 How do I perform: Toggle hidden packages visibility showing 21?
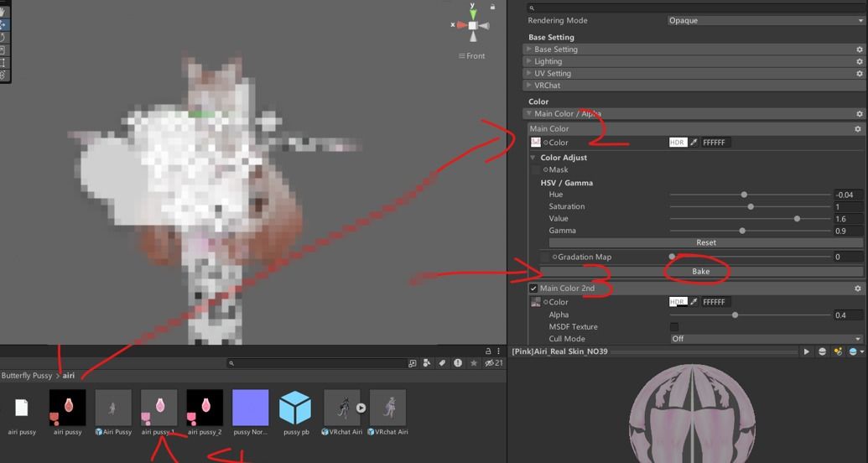click(494, 363)
